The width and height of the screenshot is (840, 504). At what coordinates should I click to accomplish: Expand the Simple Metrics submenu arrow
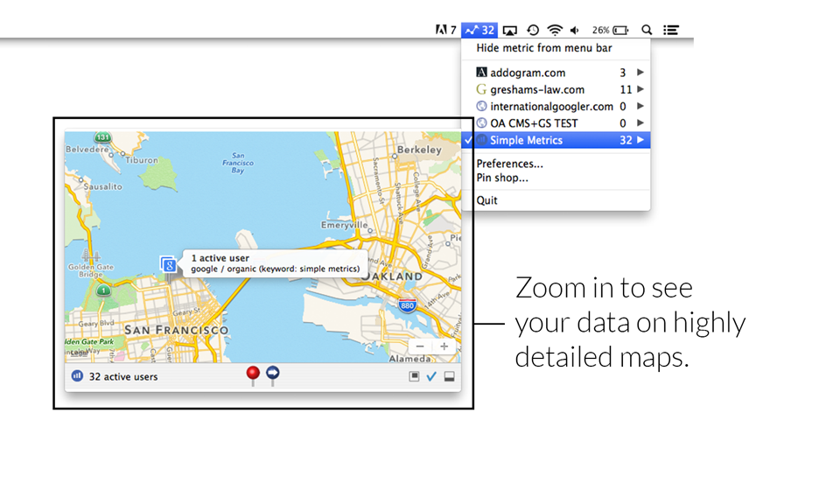coord(640,140)
